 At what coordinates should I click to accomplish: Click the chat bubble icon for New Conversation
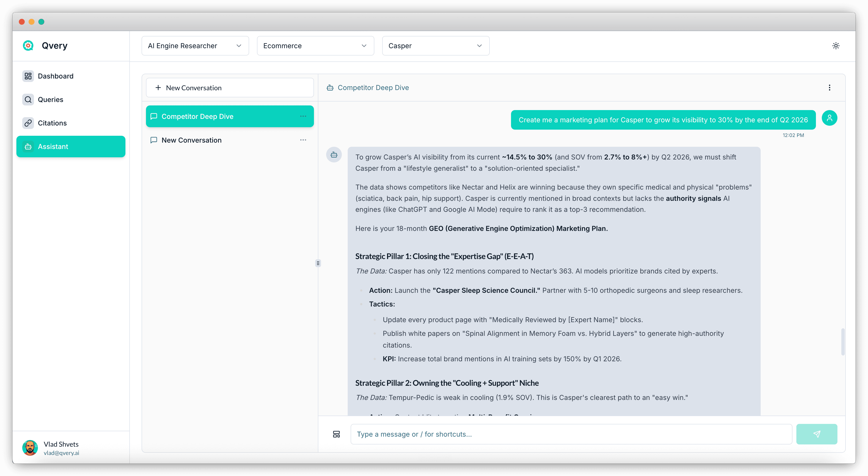tap(154, 140)
